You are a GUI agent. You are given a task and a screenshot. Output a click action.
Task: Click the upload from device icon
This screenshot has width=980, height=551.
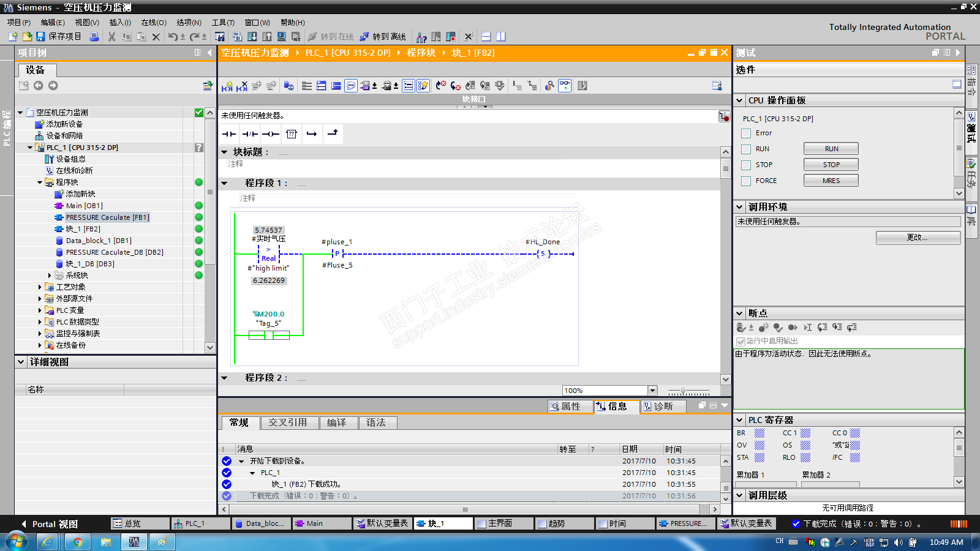click(266, 37)
